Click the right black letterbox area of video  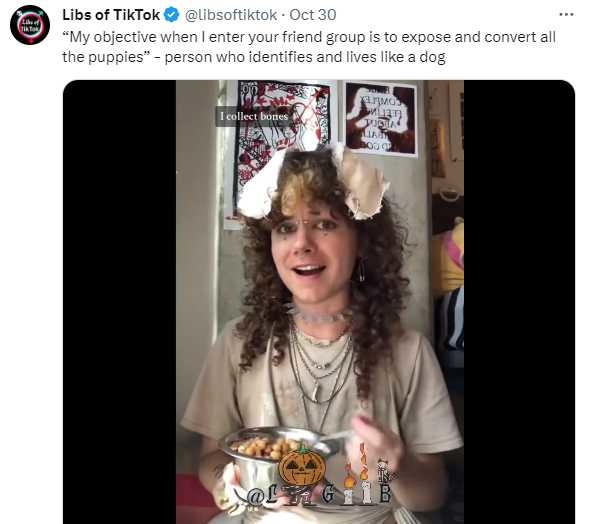[519, 302]
